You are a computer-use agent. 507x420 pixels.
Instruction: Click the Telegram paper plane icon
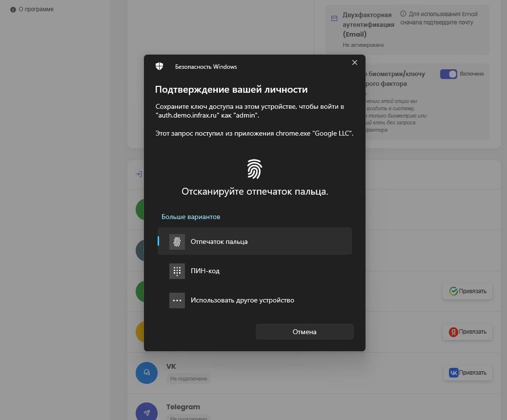[146, 412]
